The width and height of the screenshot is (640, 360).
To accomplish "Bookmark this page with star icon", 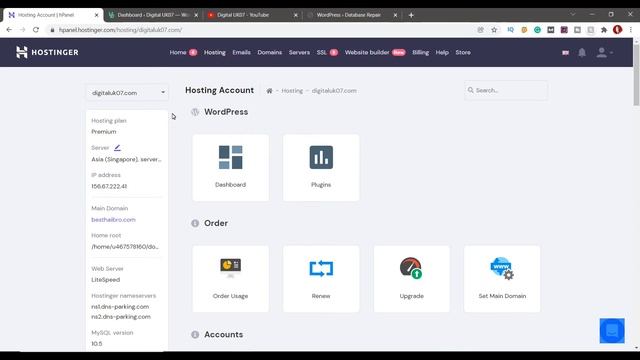I will click(494, 30).
